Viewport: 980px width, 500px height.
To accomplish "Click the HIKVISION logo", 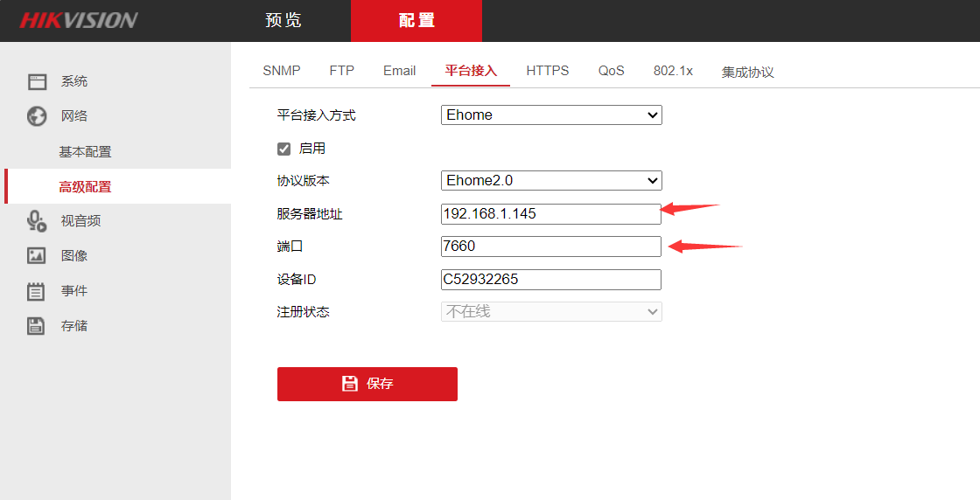I will click(x=79, y=21).
